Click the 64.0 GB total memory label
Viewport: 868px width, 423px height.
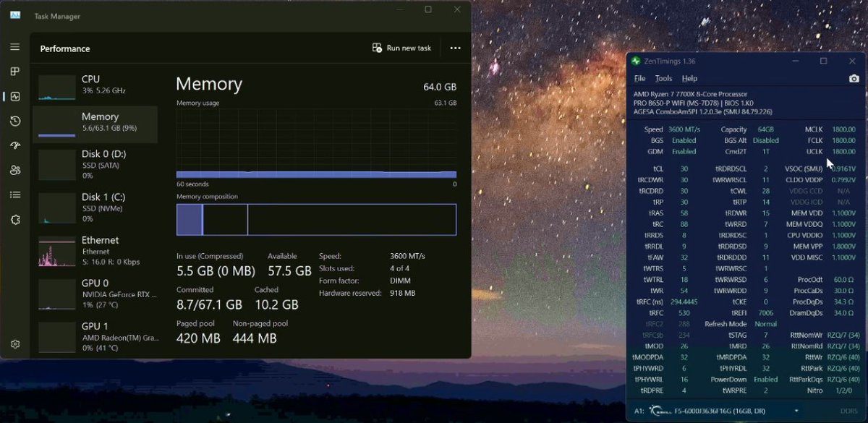(440, 87)
